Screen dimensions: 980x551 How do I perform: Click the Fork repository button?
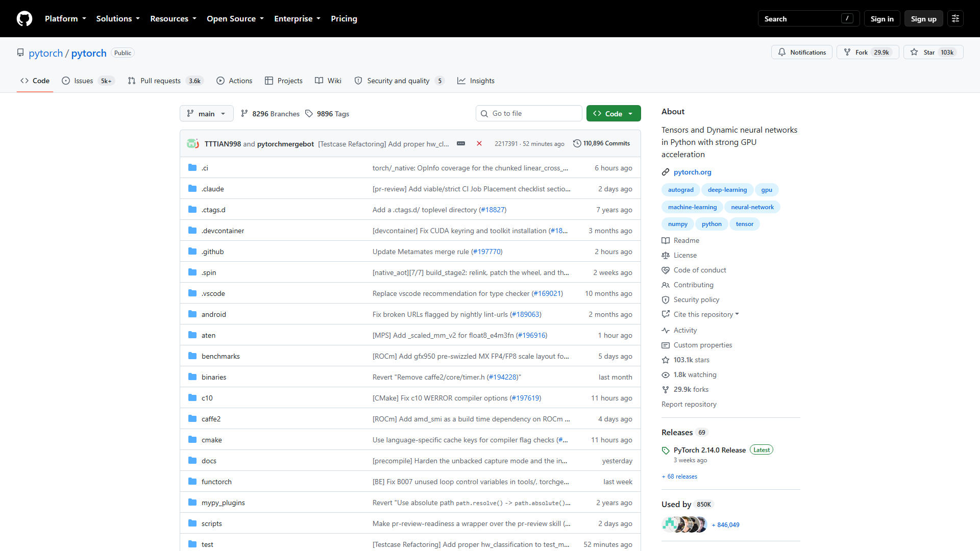(868, 53)
